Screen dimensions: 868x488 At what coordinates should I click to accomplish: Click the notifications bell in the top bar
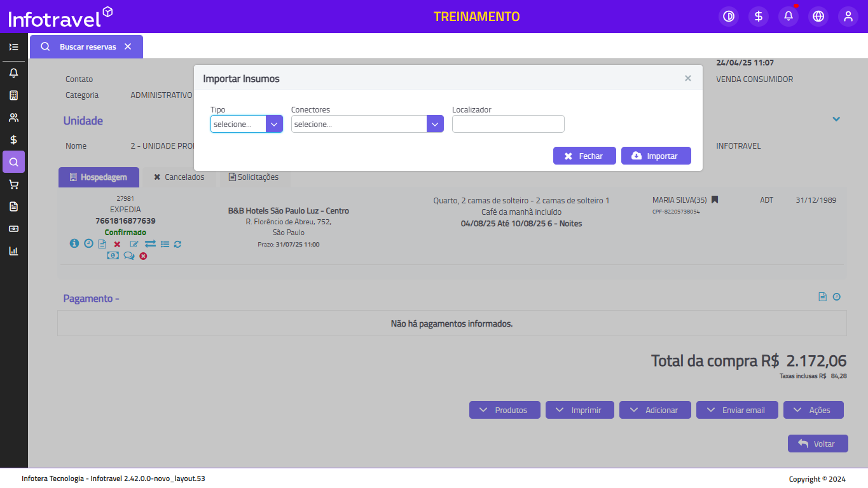(789, 17)
